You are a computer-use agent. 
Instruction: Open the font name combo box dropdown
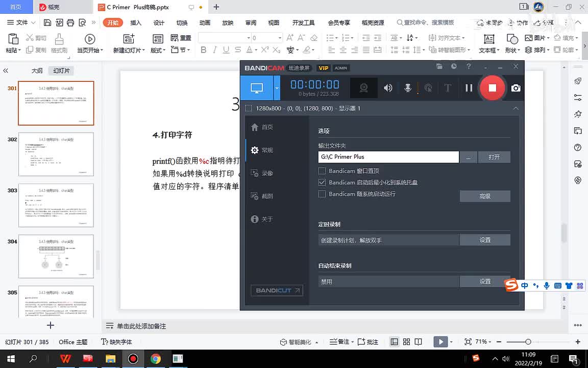point(248,38)
